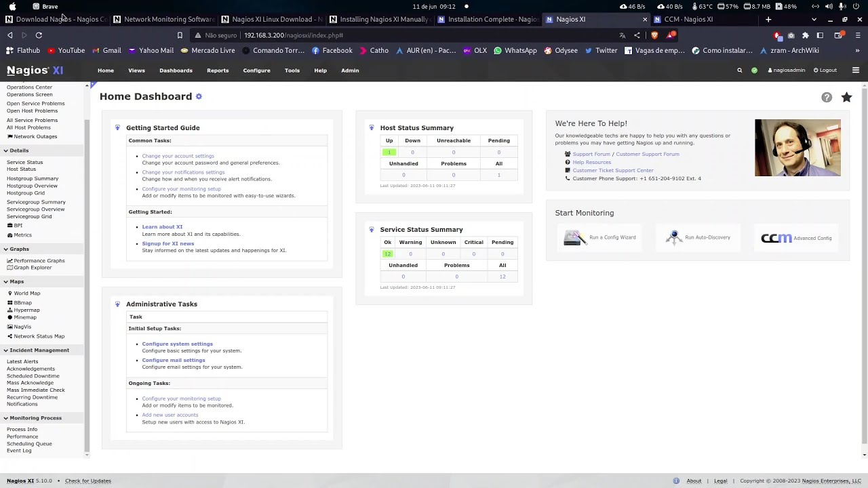Click Administrative Tasks dashlet icon
This screenshot has height=488, width=868.
pos(117,304)
